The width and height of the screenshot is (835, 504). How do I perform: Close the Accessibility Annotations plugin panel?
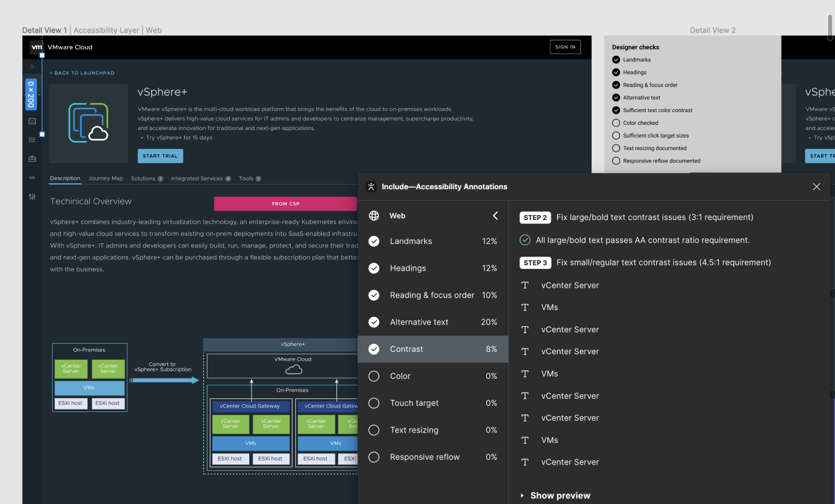816,186
